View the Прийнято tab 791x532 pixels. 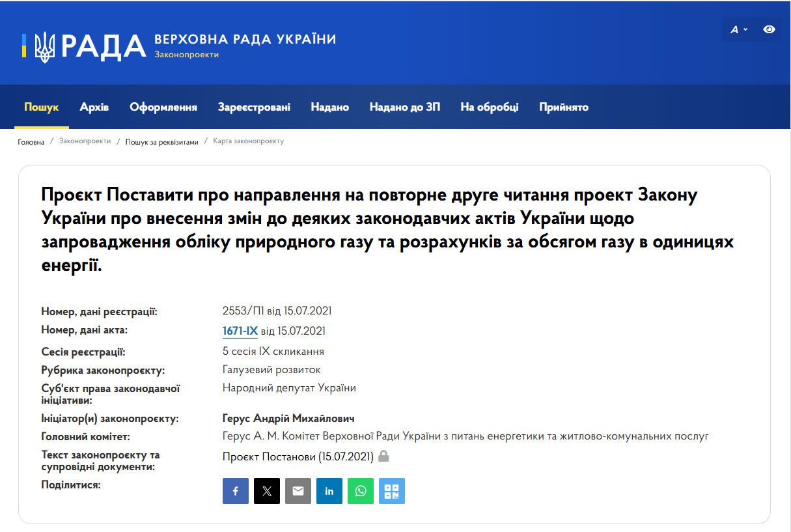pos(564,107)
